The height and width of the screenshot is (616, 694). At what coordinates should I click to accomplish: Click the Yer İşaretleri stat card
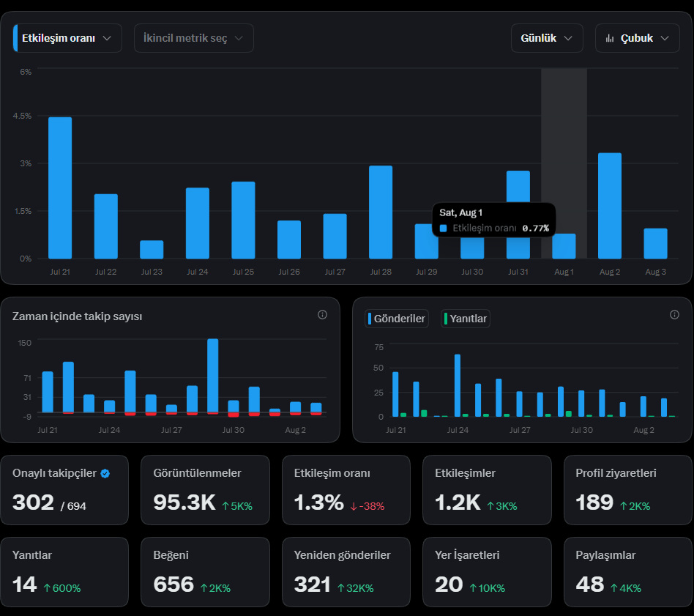[487, 572]
